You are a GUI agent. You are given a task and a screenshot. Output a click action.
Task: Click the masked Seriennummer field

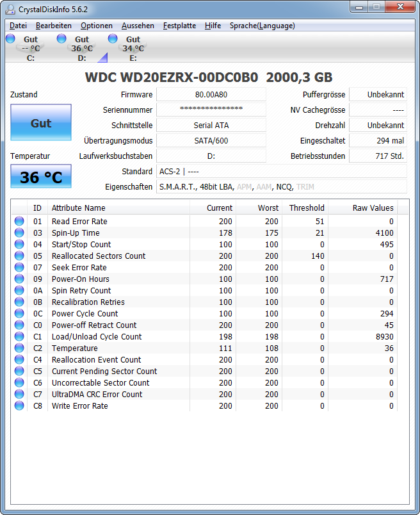coord(211,110)
